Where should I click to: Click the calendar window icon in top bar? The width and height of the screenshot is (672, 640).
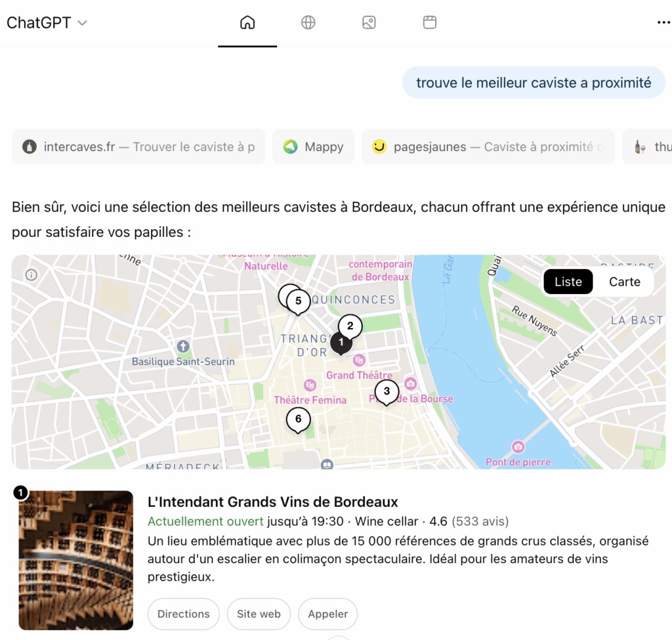430,23
